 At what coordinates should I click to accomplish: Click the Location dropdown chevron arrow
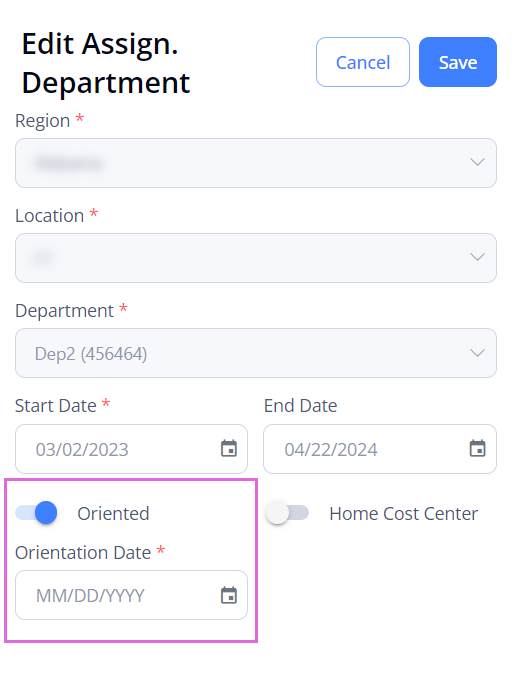pos(477,257)
